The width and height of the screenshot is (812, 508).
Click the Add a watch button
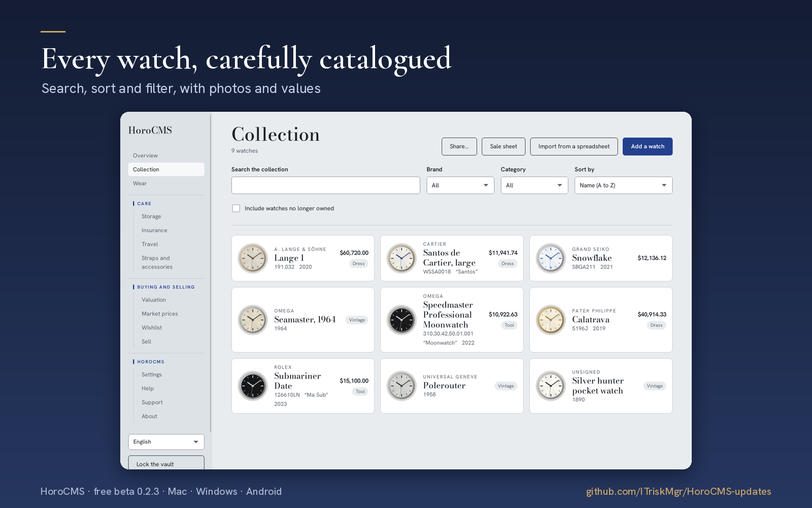pos(648,146)
